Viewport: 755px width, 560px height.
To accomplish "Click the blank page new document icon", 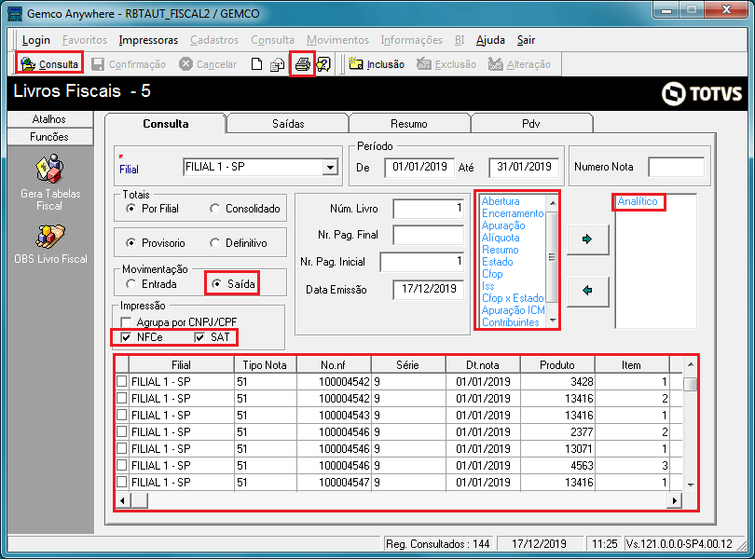I will click(x=256, y=64).
